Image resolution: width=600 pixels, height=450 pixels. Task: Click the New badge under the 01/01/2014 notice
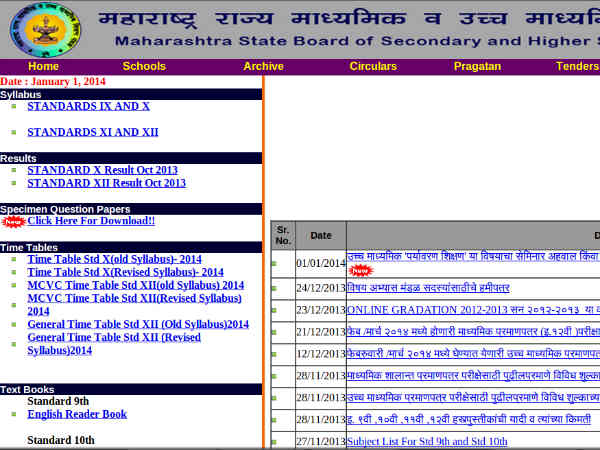[x=359, y=270]
